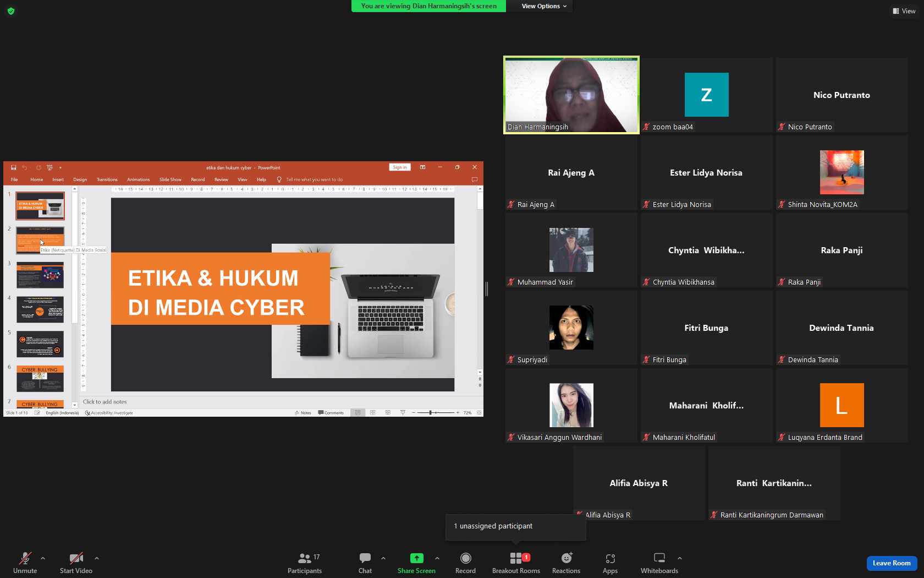Change the layout with the View button
The image size is (924, 578).
[904, 11]
